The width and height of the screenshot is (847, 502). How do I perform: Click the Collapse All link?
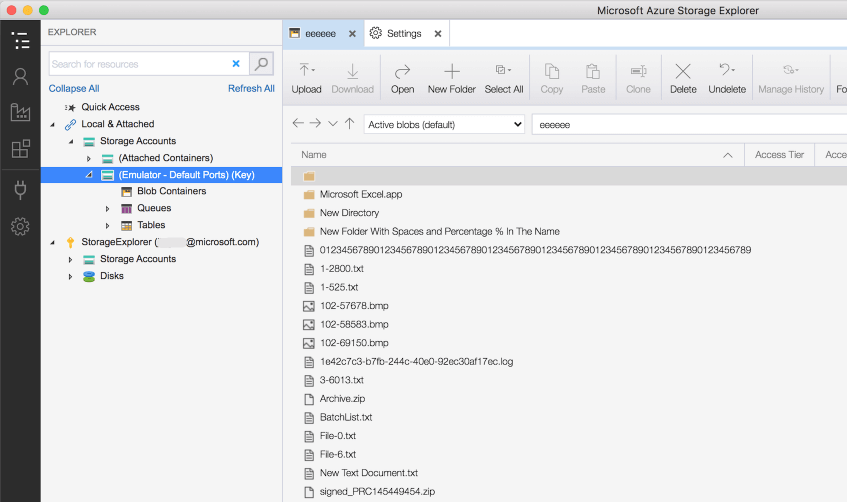pos(74,89)
